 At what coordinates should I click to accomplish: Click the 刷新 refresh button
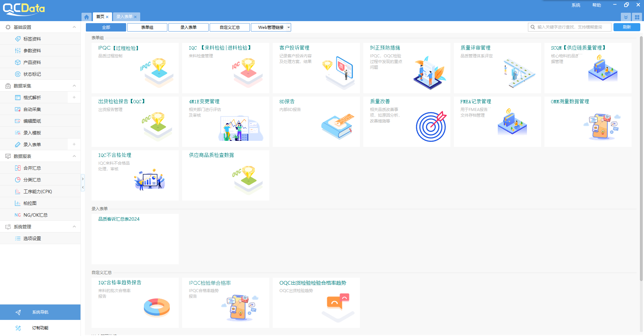pyautogui.click(x=627, y=27)
